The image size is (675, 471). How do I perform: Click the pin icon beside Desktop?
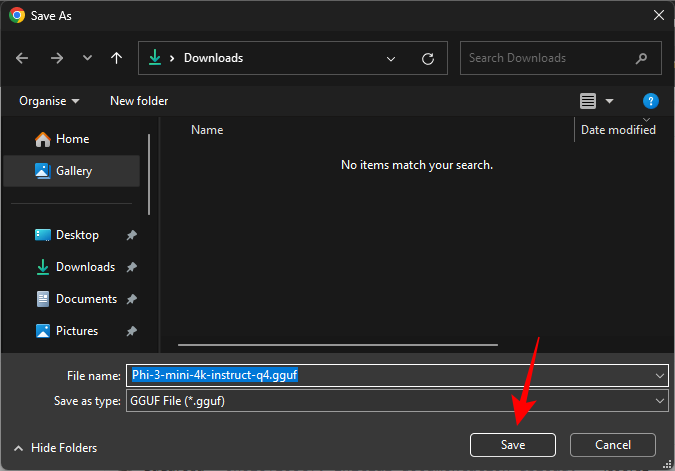click(131, 235)
